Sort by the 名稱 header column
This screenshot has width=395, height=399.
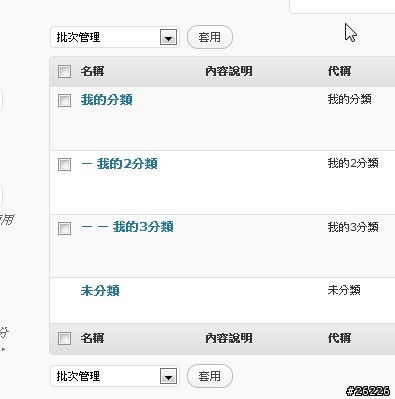tap(92, 71)
